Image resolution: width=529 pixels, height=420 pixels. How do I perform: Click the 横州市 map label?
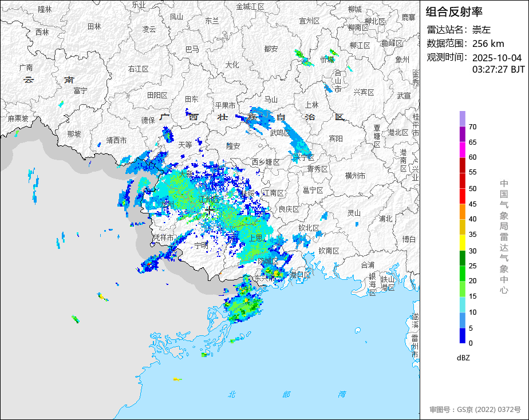point(356,176)
